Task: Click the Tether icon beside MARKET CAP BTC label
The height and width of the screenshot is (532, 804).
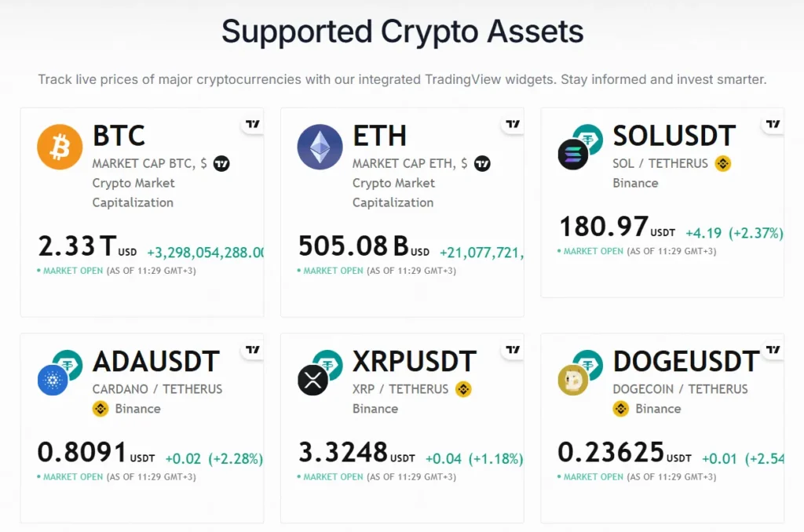Action: coord(222,164)
